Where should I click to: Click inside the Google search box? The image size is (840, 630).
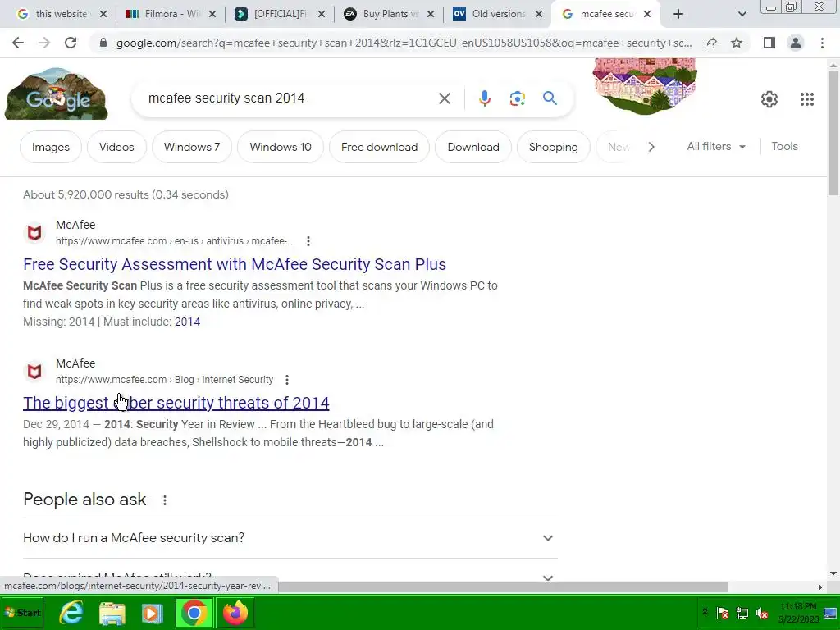290,98
